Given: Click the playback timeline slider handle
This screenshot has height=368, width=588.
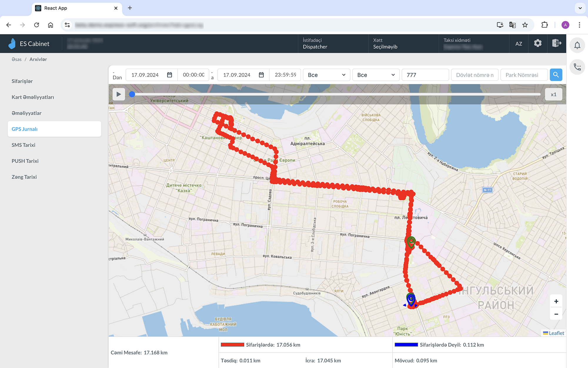Looking at the screenshot, I should coord(132,94).
